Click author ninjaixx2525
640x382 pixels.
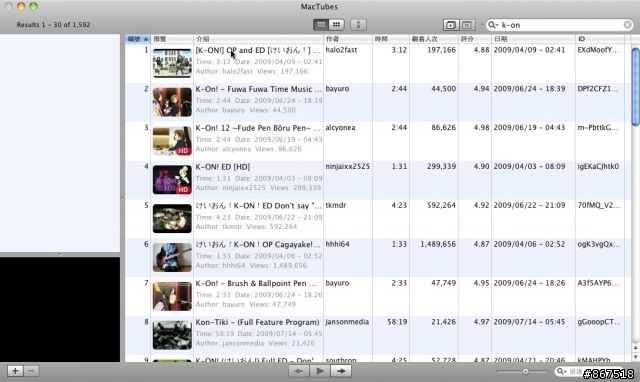(348, 167)
